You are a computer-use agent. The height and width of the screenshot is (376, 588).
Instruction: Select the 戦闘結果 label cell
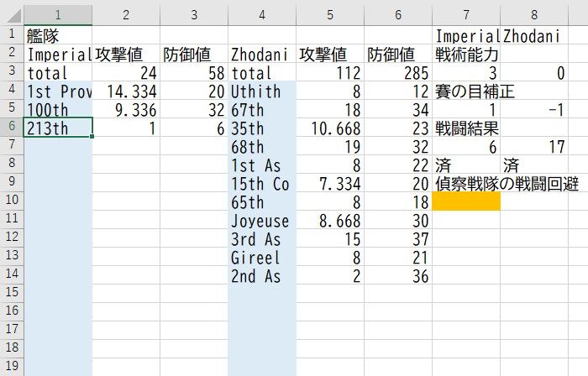coord(466,128)
